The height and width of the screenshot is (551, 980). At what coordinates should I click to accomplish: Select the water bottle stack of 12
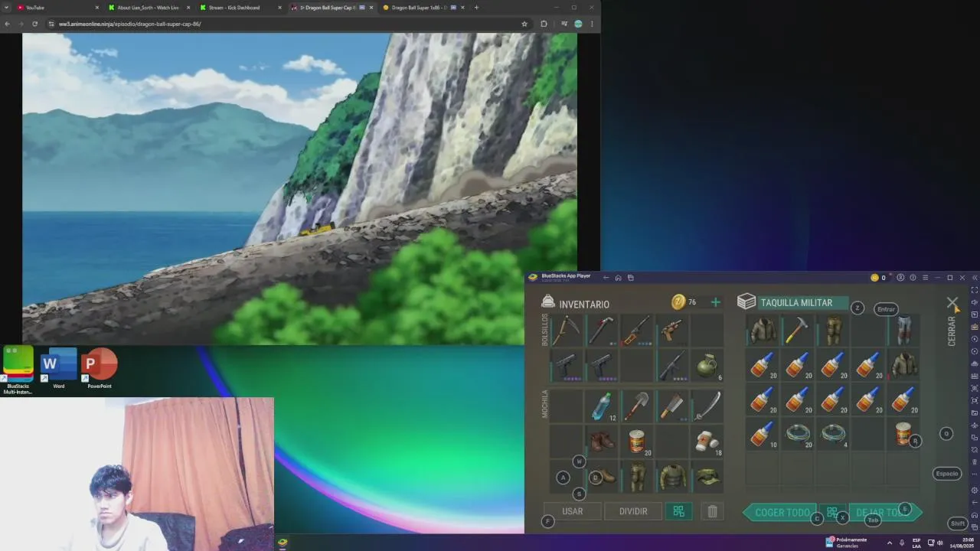coord(602,406)
